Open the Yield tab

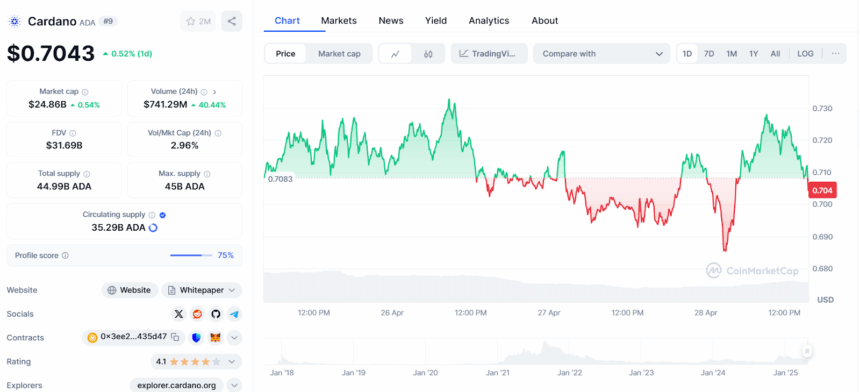[x=436, y=21]
